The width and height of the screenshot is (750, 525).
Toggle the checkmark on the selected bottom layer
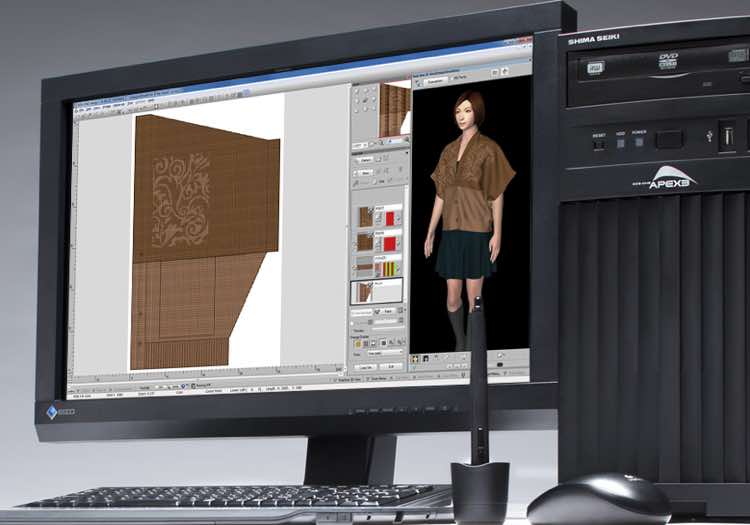[371, 284]
